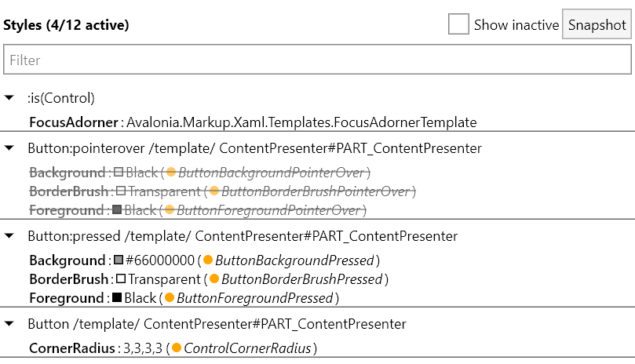Click orange resource dot beside ButtonForegroundPressed
The image size is (635, 364).
[x=170, y=298]
